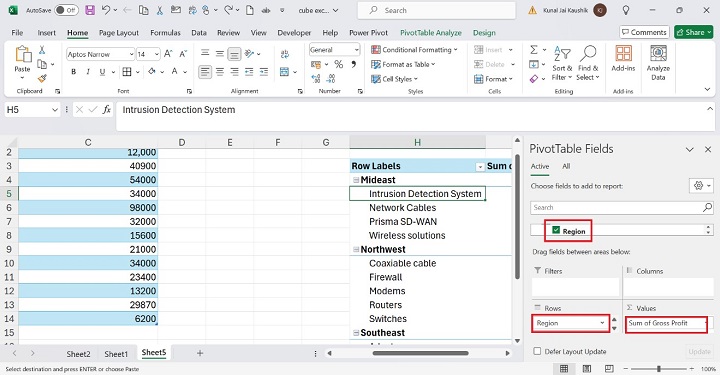Click the Borders icon

[x=127, y=71]
